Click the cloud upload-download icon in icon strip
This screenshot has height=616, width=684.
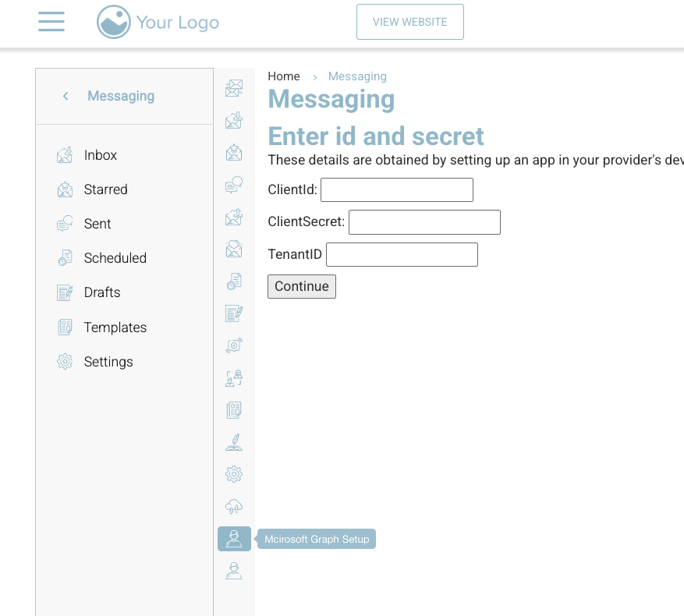tap(234, 507)
